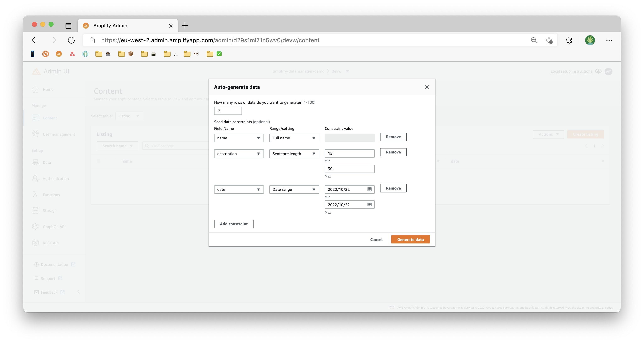Screen dimensions: 644x343
Task: Close the Amplify Admin tab
Action: pyautogui.click(x=171, y=26)
